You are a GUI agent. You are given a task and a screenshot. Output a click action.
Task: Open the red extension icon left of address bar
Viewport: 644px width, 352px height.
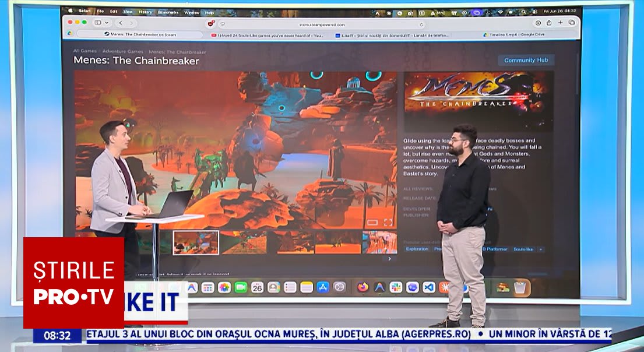(x=211, y=24)
